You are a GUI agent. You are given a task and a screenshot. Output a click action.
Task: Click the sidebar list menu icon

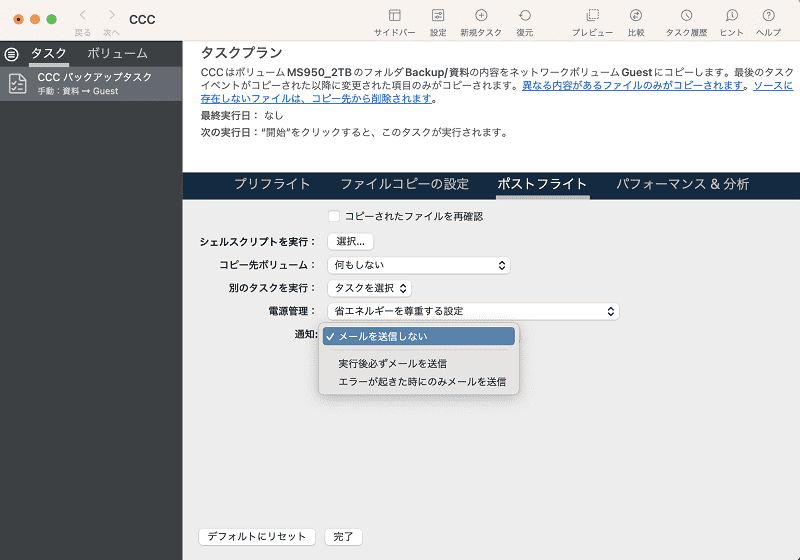pyautogui.click(x=11, y=54)
